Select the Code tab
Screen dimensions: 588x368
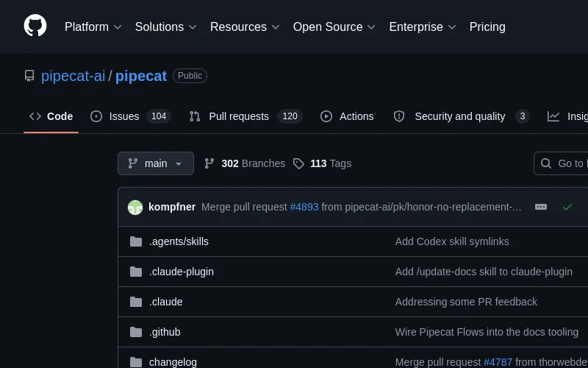[51, 116]
